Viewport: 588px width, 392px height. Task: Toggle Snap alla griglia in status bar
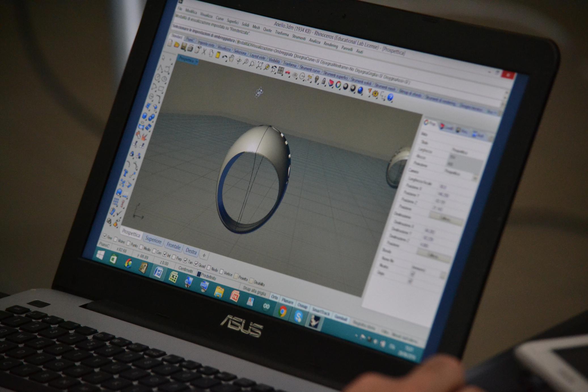pos(254,291)
